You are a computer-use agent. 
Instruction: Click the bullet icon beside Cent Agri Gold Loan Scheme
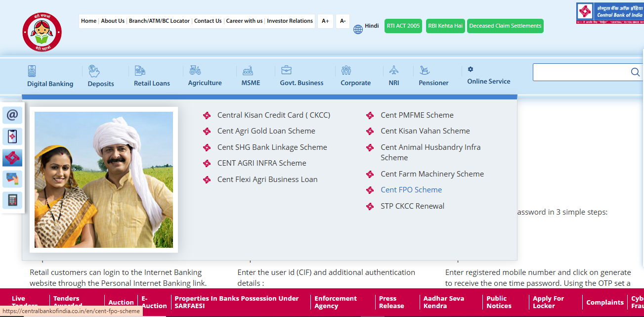coord(207,132)
